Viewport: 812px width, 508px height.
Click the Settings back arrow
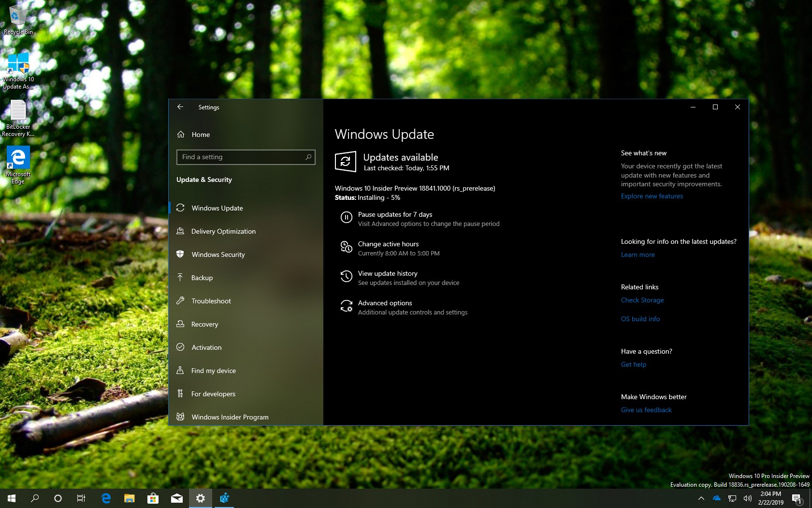point(180,107)
